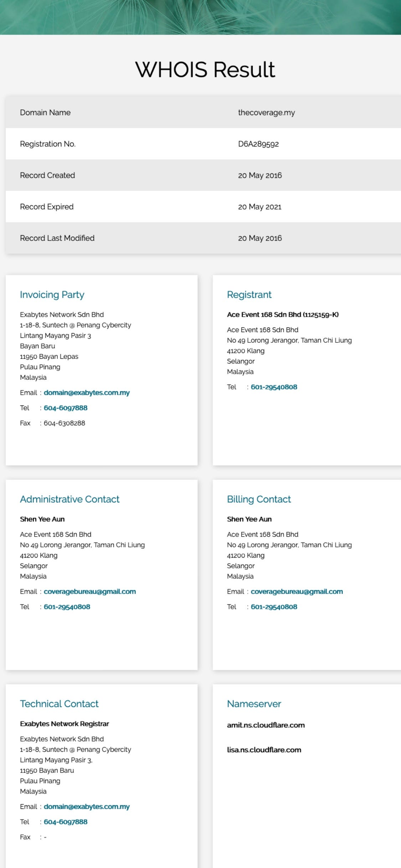Screen dimensions: 401x868
Task: Open Technical Contact email domain@exabytes.com.my
Action: (87, 807)
